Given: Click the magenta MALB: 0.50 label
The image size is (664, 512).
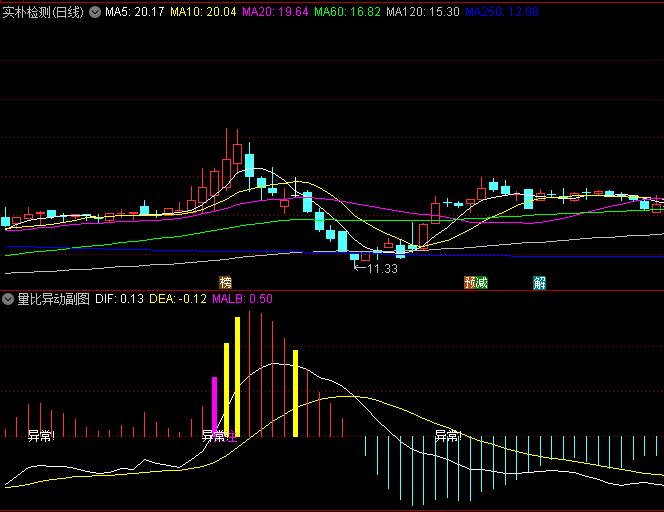Looking at the screenshot, I should pos(242,299).
